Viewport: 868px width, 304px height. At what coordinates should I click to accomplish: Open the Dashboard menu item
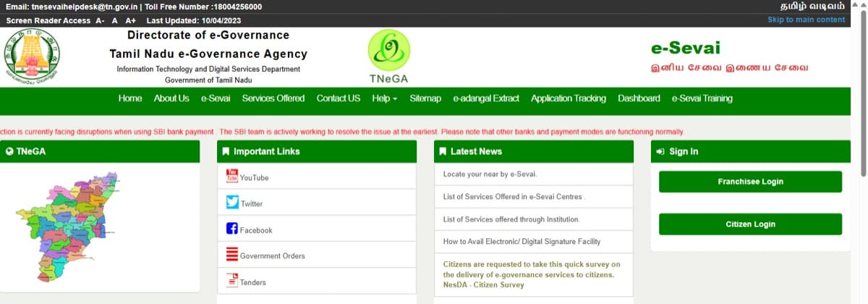tap(639, 98)
